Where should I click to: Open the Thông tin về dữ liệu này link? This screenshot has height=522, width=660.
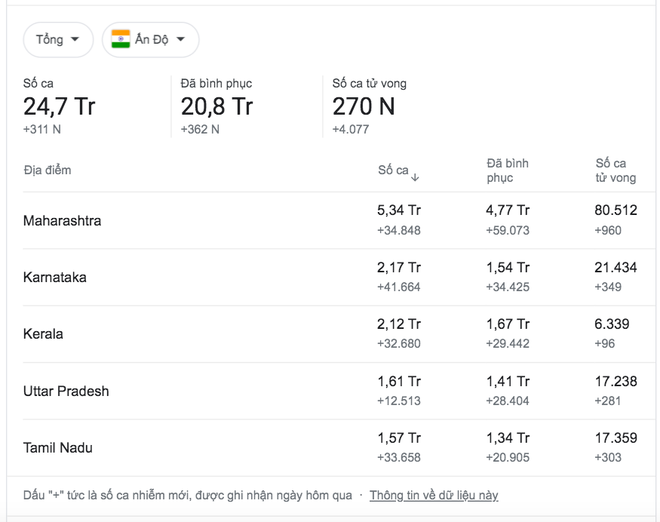tap(434, 495)
